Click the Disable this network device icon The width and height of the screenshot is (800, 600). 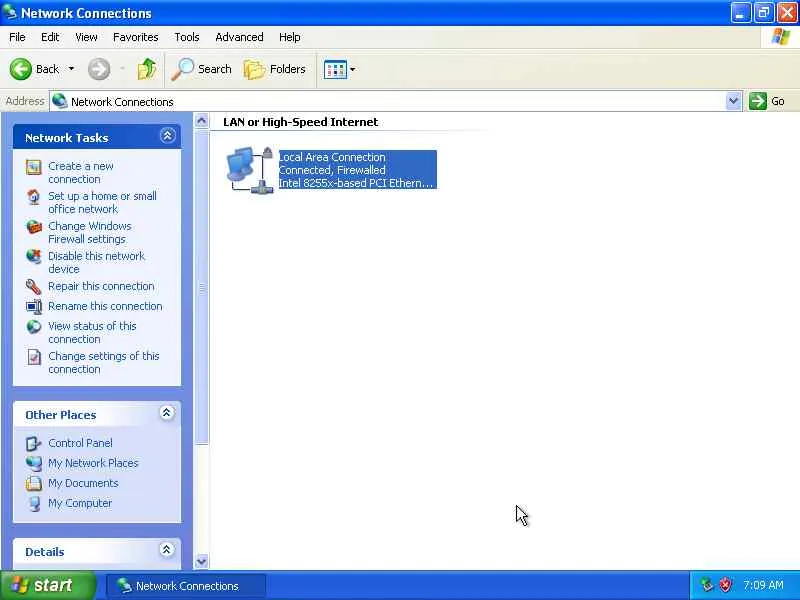[34, 257]
